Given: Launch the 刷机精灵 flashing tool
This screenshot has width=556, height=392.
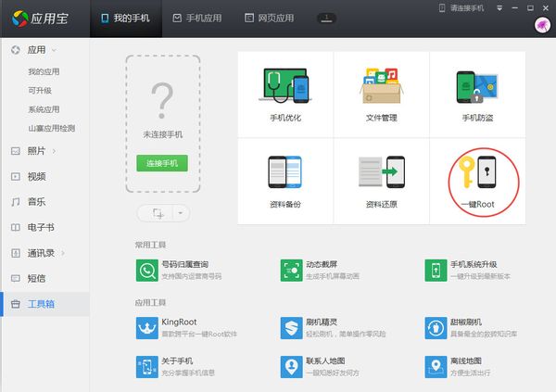Looking at the screenshot, I should tap(333, 328).
